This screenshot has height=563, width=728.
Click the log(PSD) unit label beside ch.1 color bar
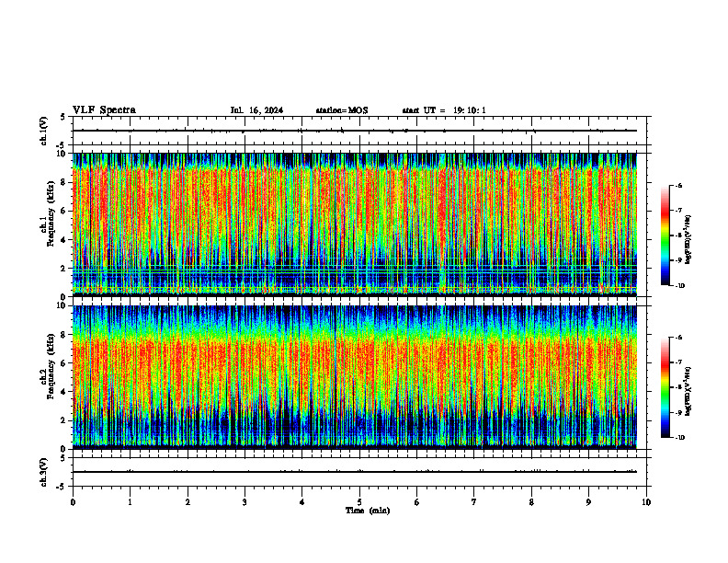tap(688, 239)
